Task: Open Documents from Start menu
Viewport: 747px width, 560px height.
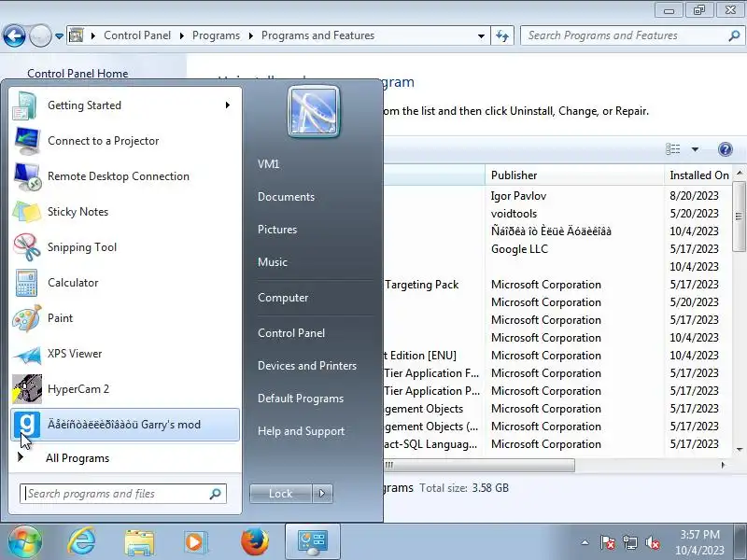Action: pos(287,197)
